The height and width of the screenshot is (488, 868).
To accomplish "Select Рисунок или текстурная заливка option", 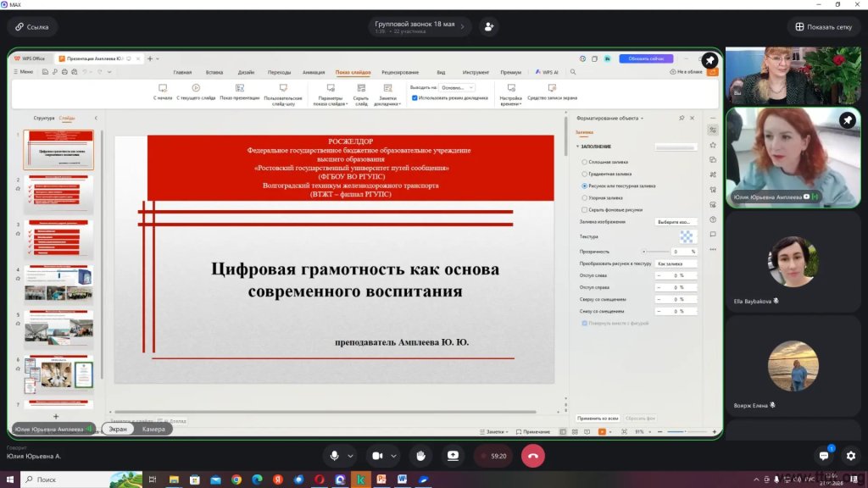I will tap(585, 186).
